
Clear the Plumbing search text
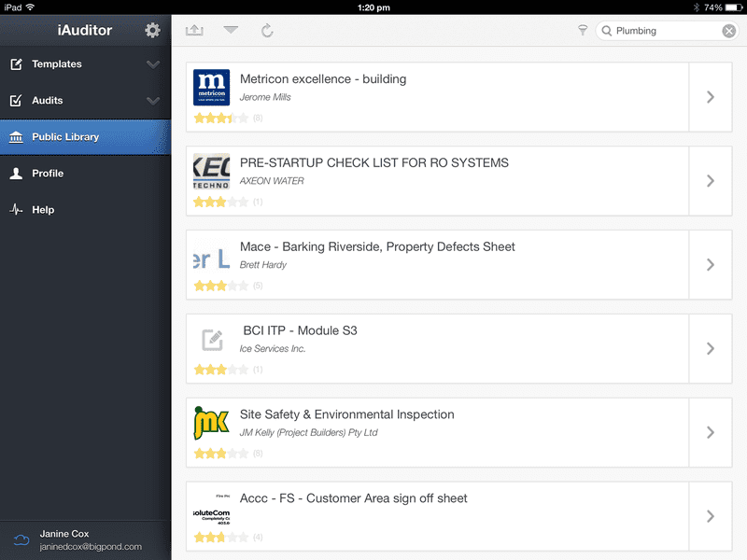729,31
